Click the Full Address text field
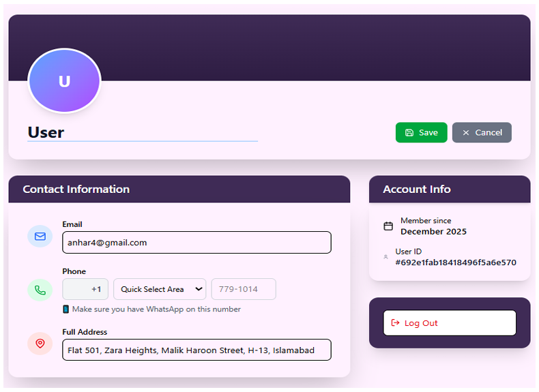Screen dimensions: 539x392 coord(196,350)
